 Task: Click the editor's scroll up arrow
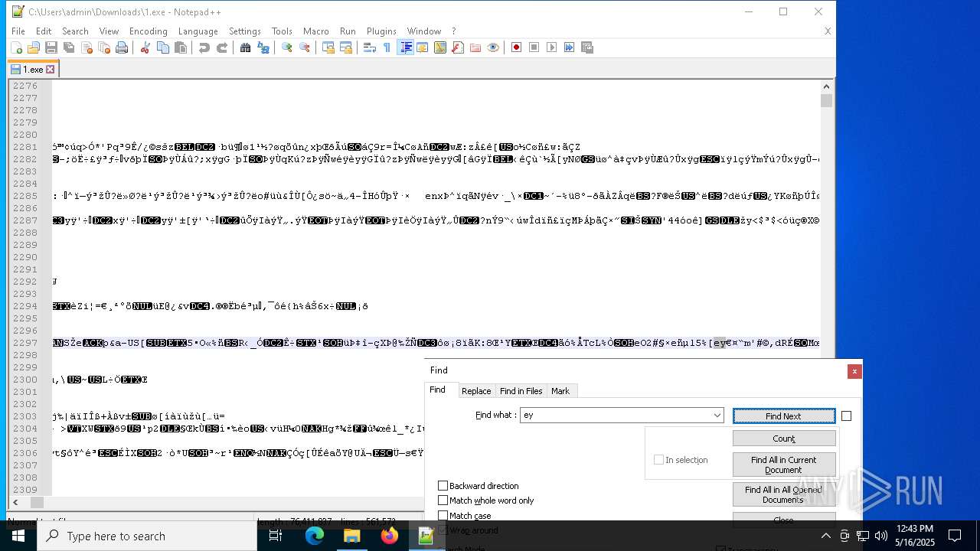826,86
